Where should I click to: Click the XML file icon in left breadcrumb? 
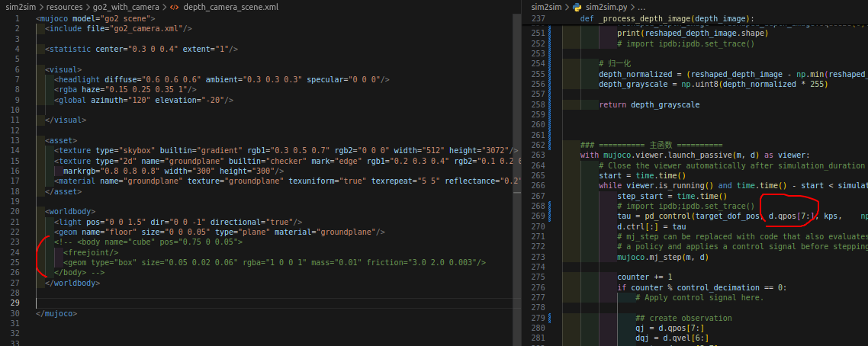[x=175, y=7]
